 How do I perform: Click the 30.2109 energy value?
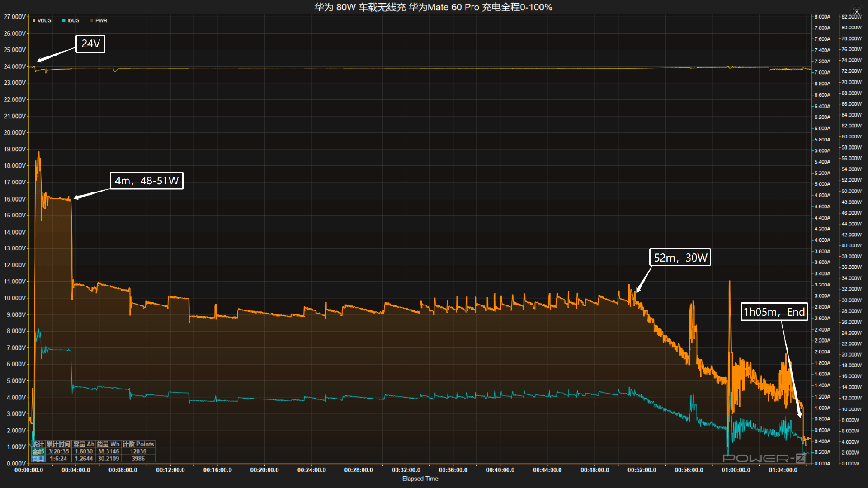pyautogui.click(x=108, y=459)
